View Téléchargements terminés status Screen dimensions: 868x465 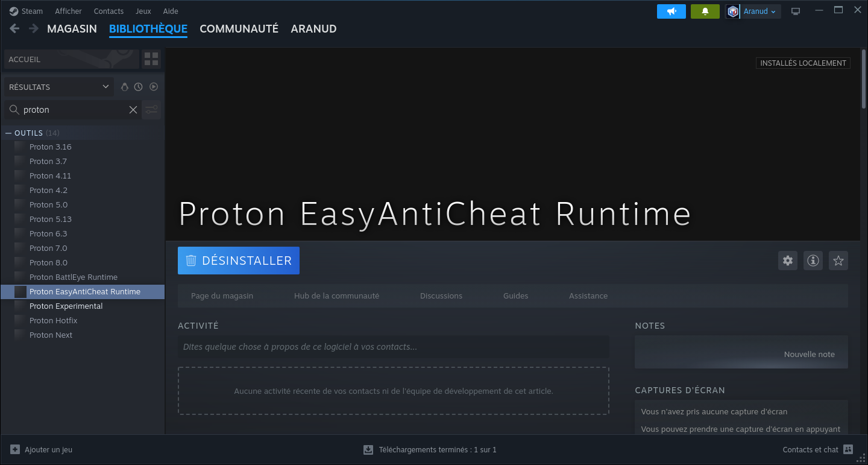(x=438, y=449)
